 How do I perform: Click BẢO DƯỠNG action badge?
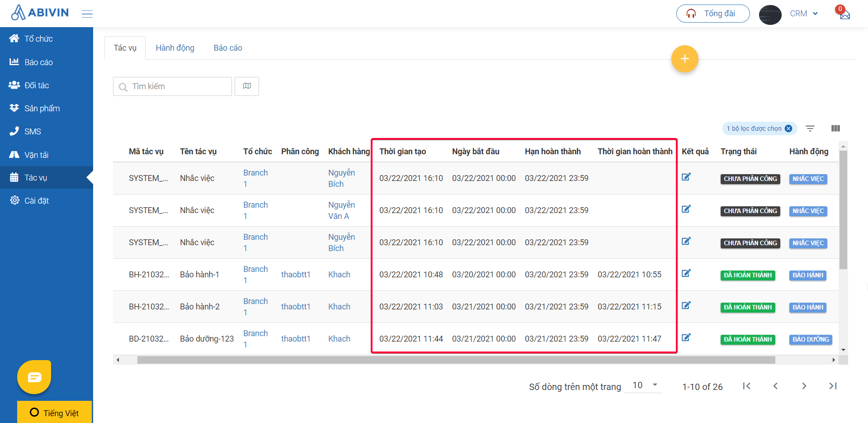811,339
